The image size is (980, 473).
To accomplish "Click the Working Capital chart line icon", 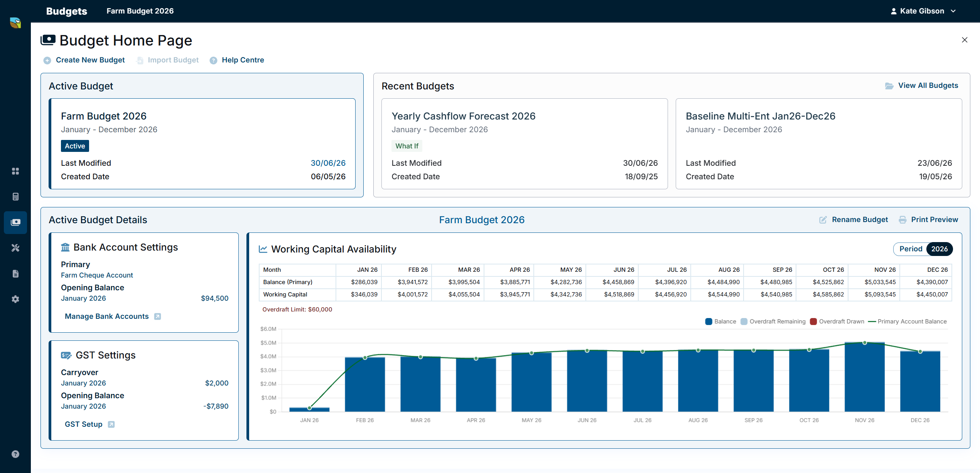I will [263, 249].
